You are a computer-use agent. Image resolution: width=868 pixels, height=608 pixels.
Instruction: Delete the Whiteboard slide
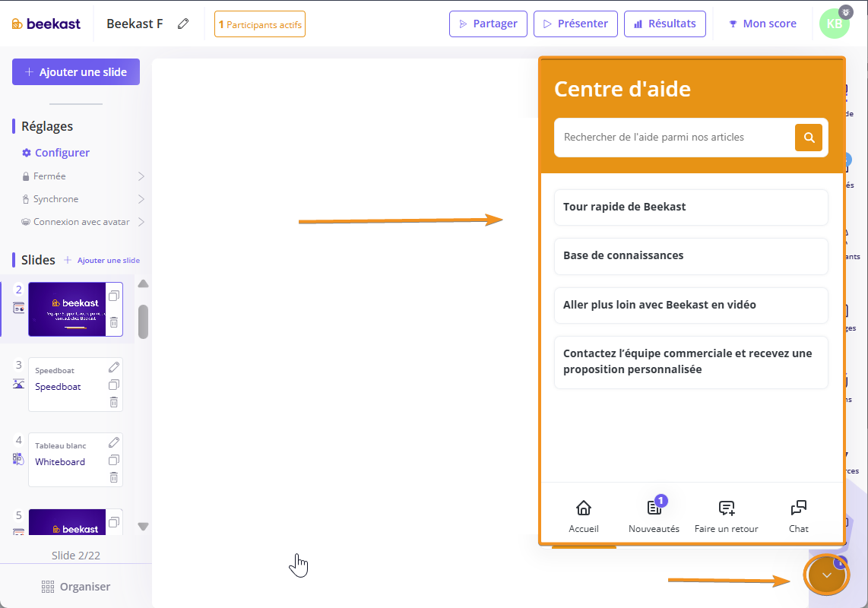pos(113,477)
